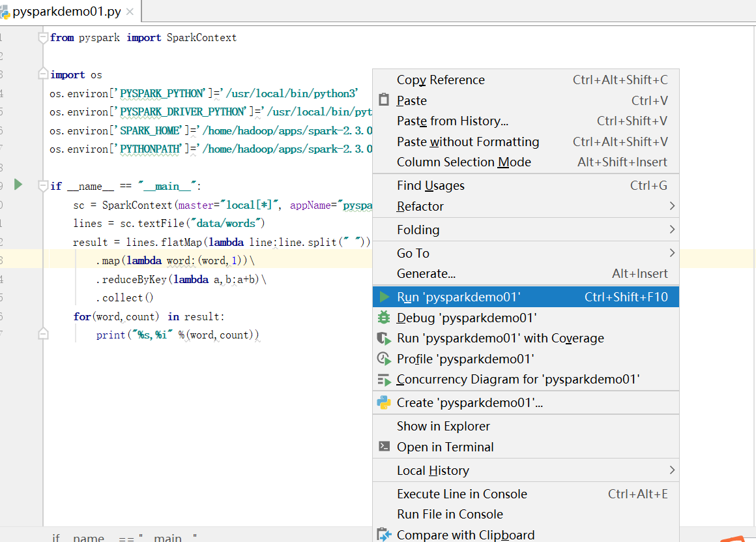Click the Paste clipboard icon in context menu
756x542 pixels.
384,100
